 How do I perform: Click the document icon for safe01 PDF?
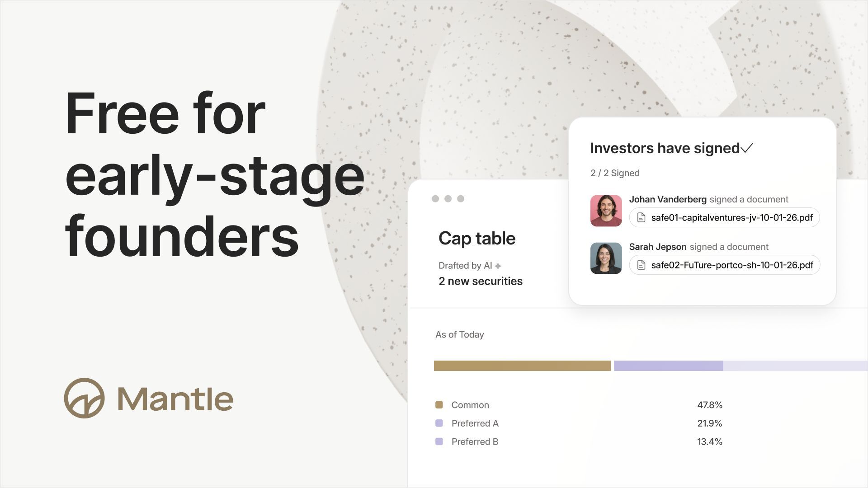pyautogui.click(x=641, y=218)
